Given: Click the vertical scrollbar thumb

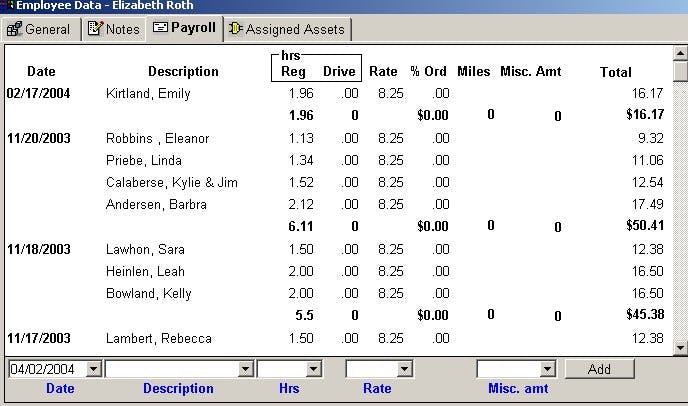Looking at the screenshot, I should [680, 72].
